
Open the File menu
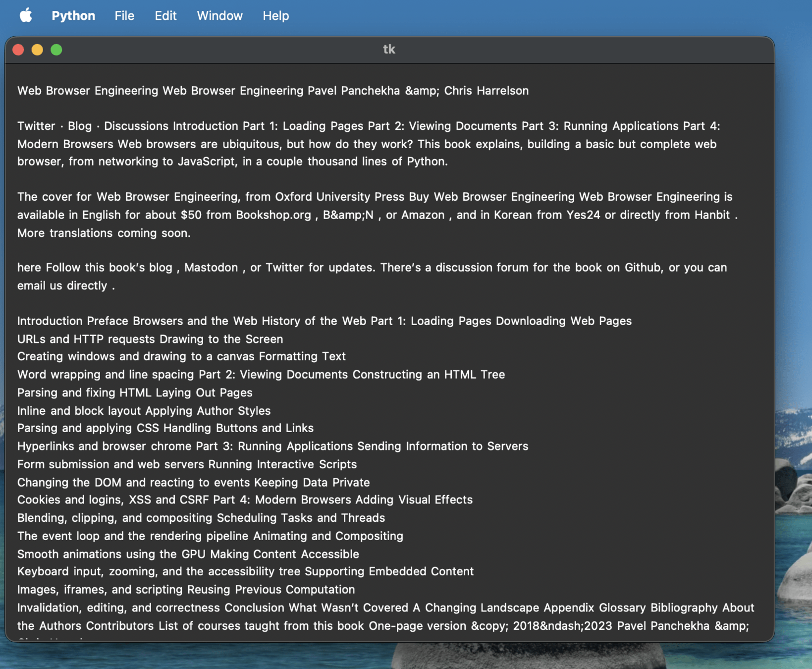124,16
